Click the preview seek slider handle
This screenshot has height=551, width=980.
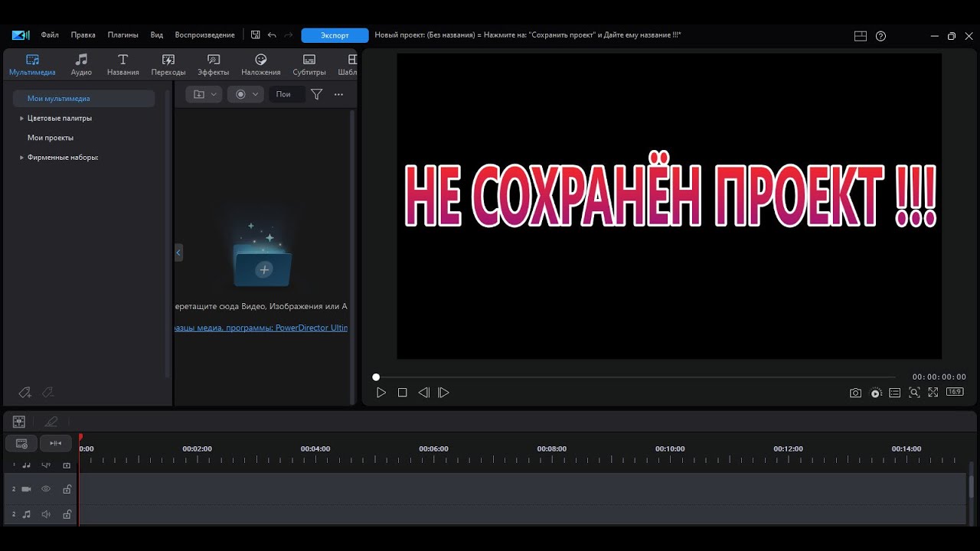tap(376, 377)
